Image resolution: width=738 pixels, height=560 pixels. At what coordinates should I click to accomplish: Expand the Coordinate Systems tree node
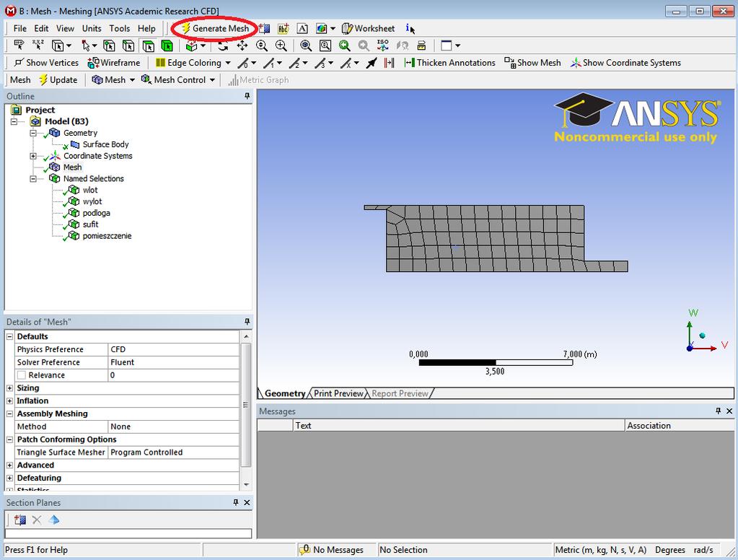[33, 156]
